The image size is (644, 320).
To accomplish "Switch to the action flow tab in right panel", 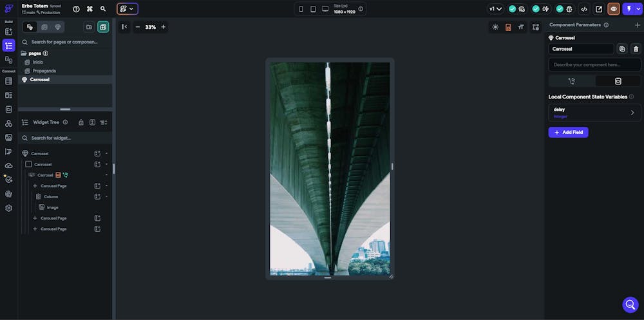I will click(x=572, y=81).
